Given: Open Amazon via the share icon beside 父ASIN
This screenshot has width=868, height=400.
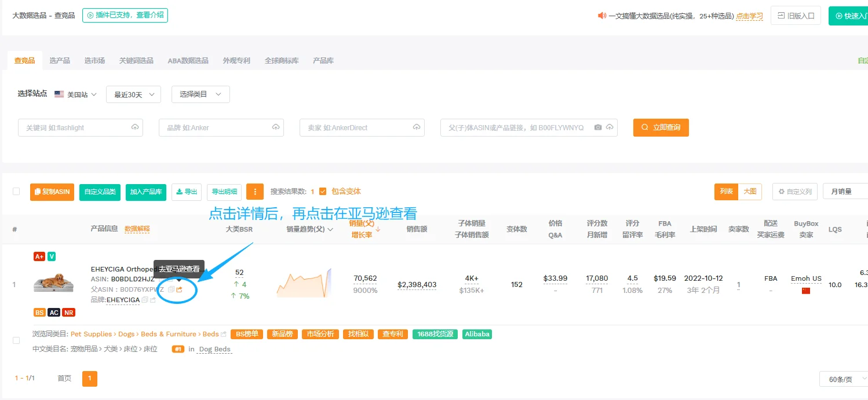Looking at the screenshot, I should [180, 289].
